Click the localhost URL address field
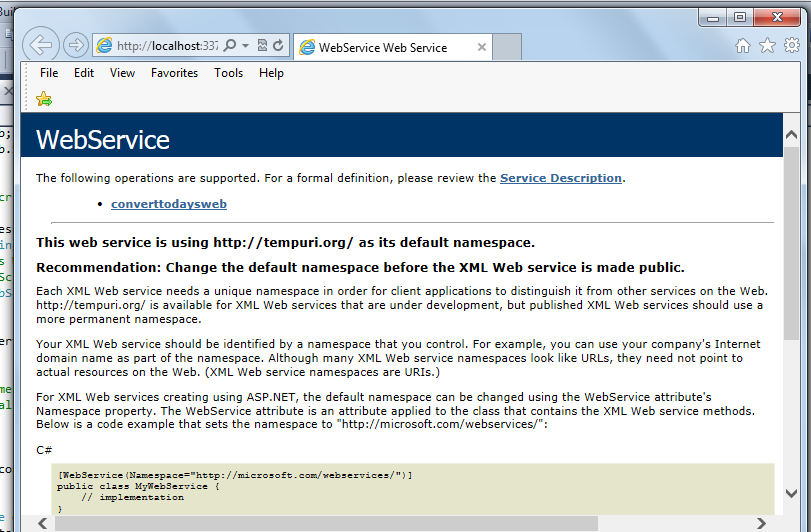This screenshot has height=532, width=811. [x=168, y=46]
